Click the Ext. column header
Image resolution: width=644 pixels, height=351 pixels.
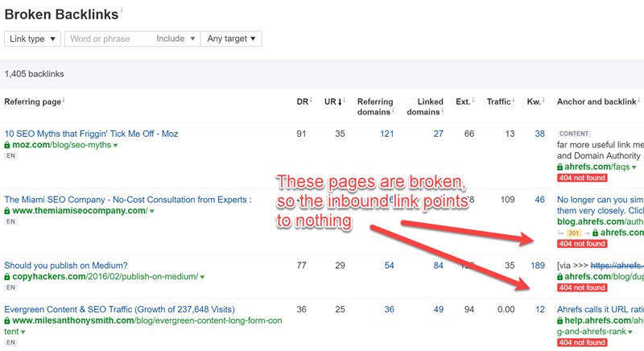pos(462,101)
